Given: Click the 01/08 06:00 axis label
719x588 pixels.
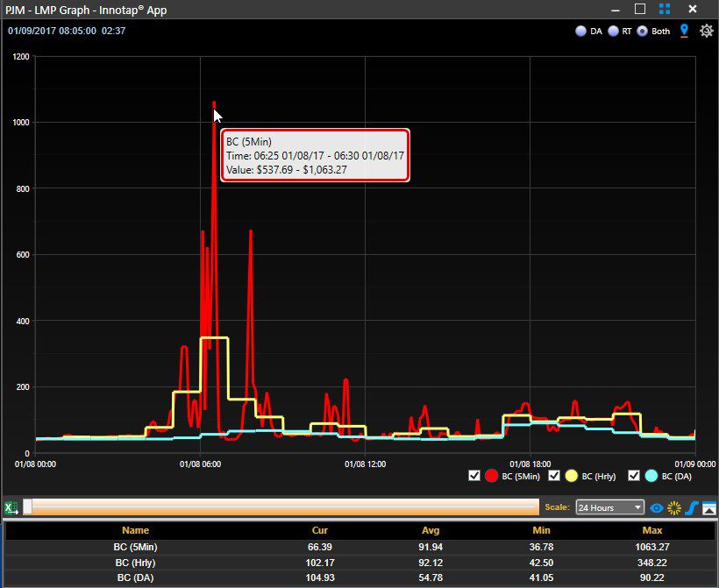Looking at the screenshot, I should [200, 464].
